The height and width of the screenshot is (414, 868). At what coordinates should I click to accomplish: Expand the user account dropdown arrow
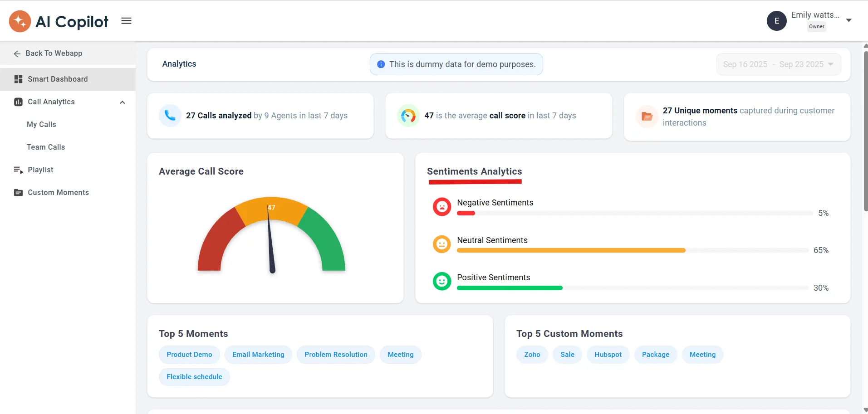click(x=848, y=20)
